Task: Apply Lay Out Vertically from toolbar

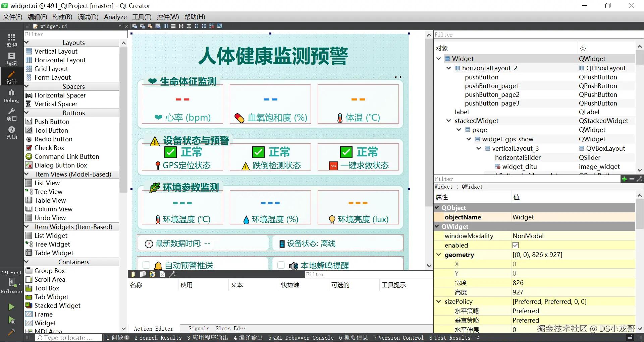Action: tap(173, 26)
